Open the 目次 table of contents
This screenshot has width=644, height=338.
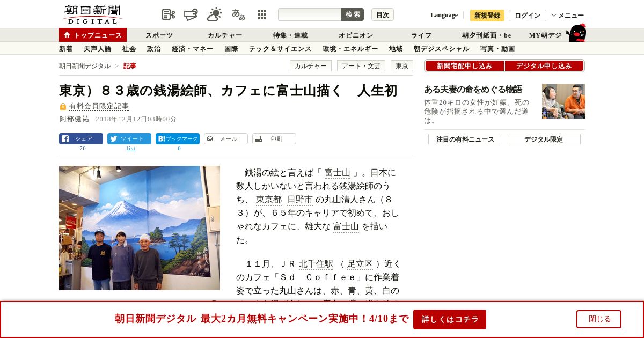[x=383, y=14]
